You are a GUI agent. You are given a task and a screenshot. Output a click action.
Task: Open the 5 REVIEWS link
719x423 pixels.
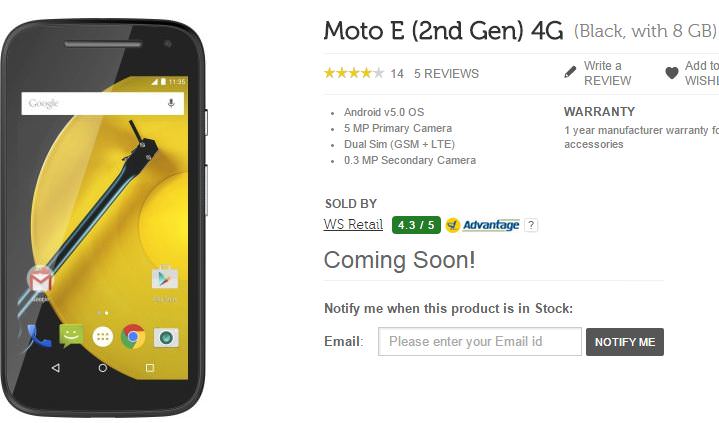(x=446, y=73)
